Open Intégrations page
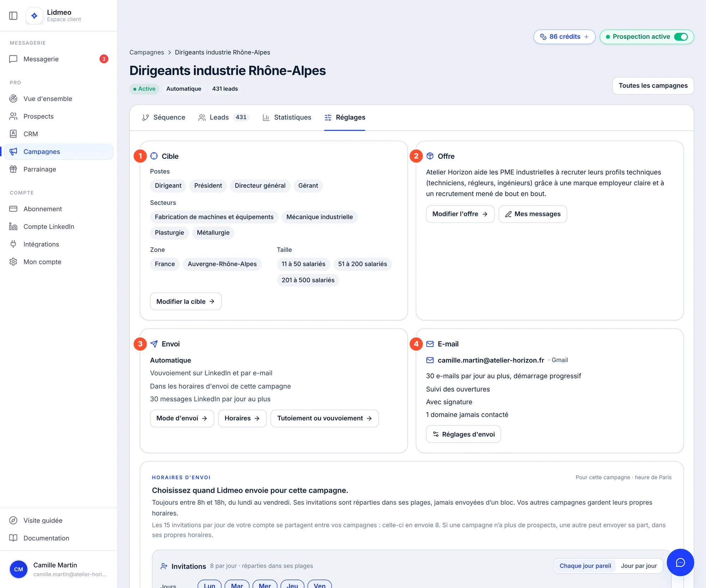706x588 pixels. pos(59,244)
